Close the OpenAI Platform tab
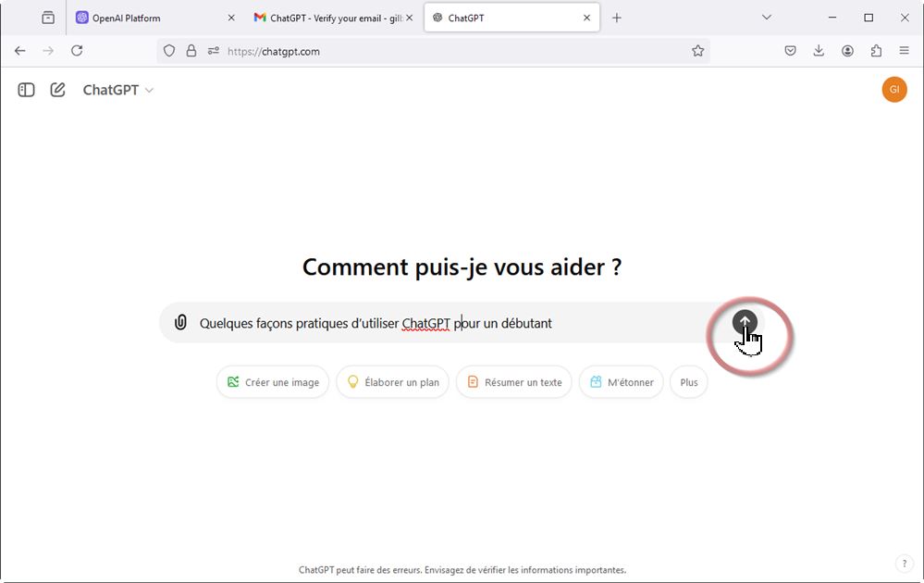 coord(231,18)
